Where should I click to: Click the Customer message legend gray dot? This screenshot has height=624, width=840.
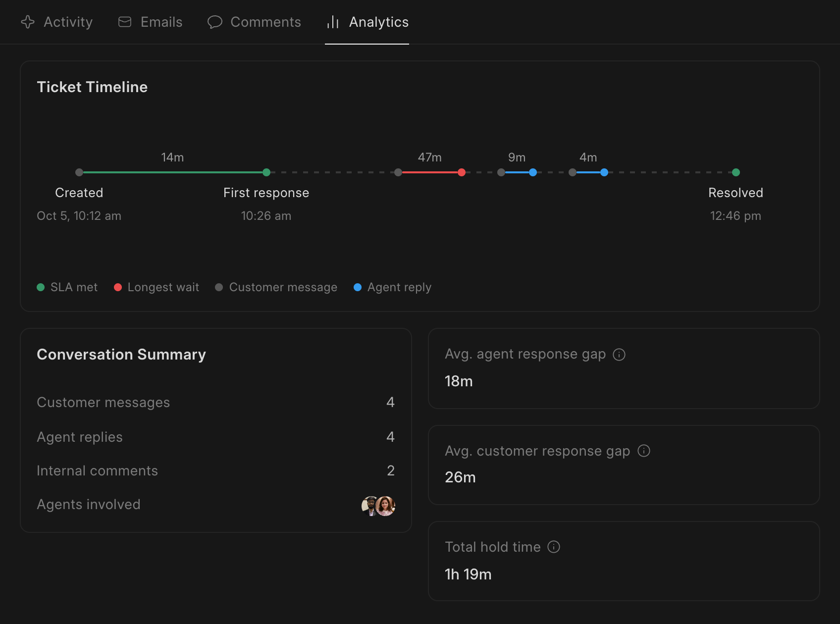[x=219, y=287]
